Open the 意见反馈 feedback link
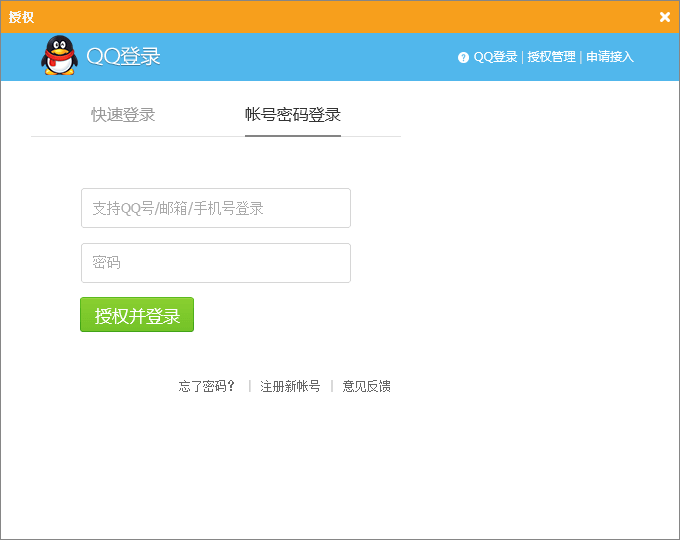 coord(366,386)
